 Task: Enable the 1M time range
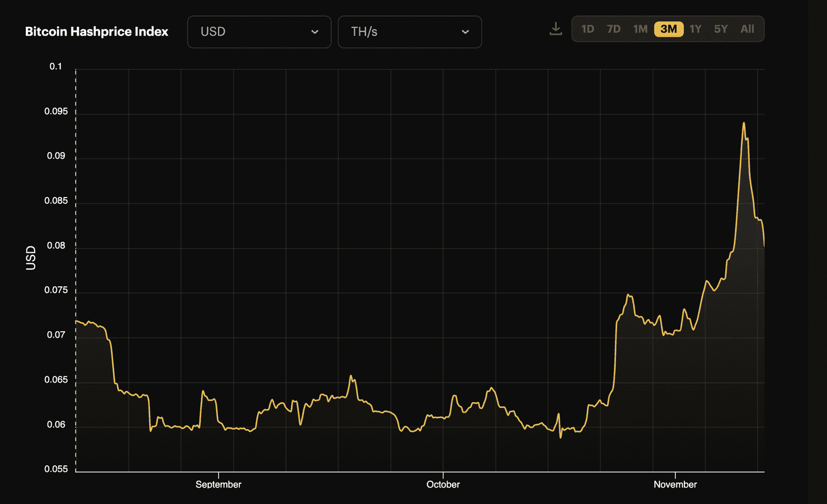pyautogui.click(x=640, y=29)
